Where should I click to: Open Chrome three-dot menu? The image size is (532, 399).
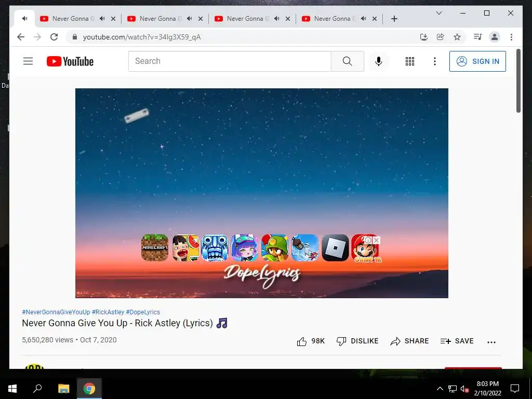click(511, 37)
